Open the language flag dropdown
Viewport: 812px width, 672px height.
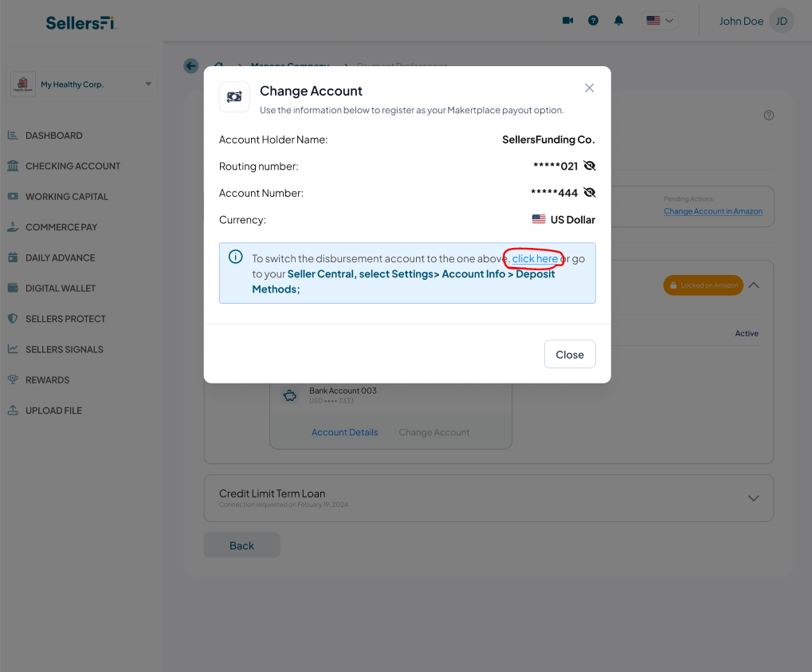660,21
